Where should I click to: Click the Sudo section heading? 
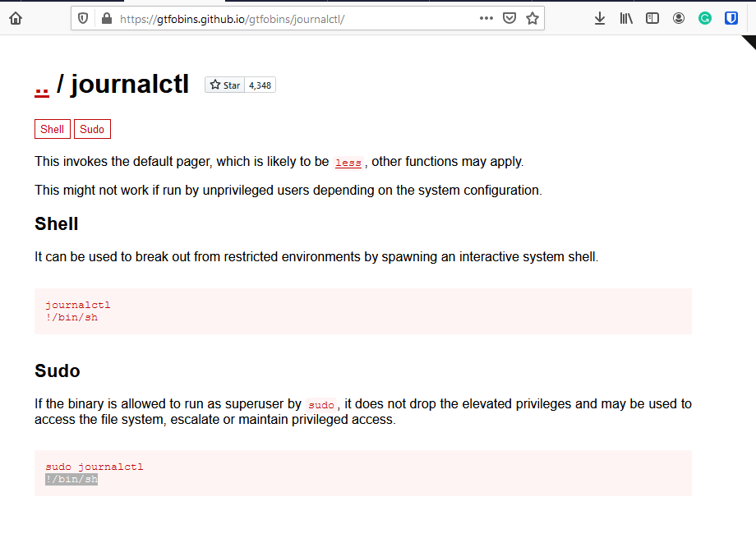pos(58,371)
